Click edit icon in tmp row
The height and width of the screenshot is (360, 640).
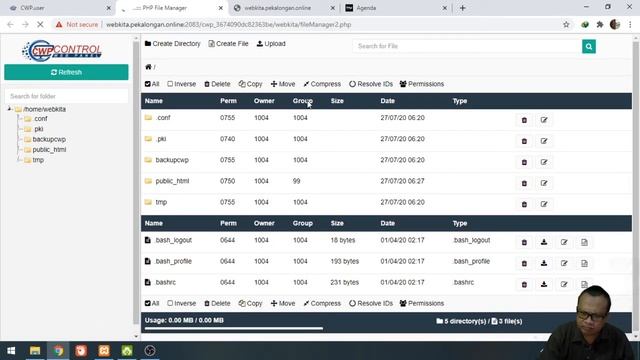pyautogui.click(x=544, y=204)
